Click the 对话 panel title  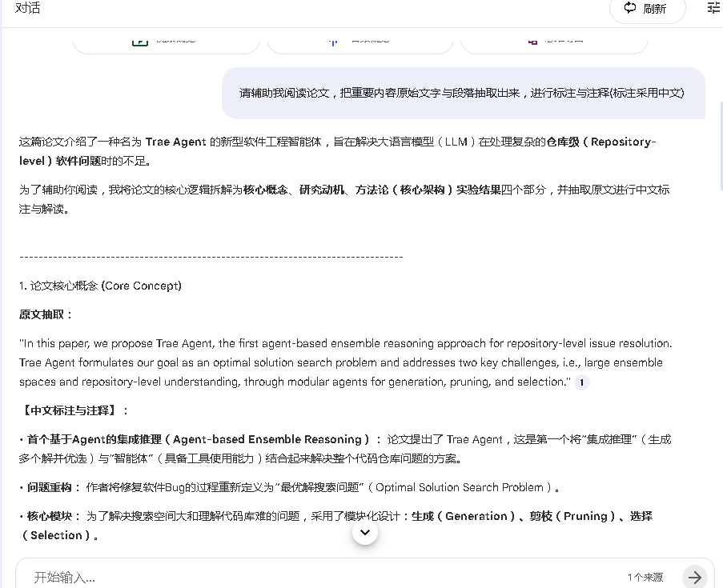pos(28,8)
